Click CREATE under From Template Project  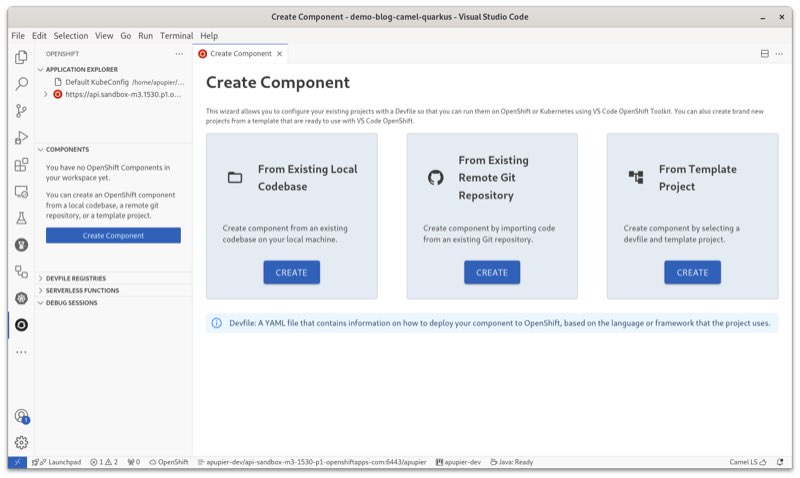point(692,272)
